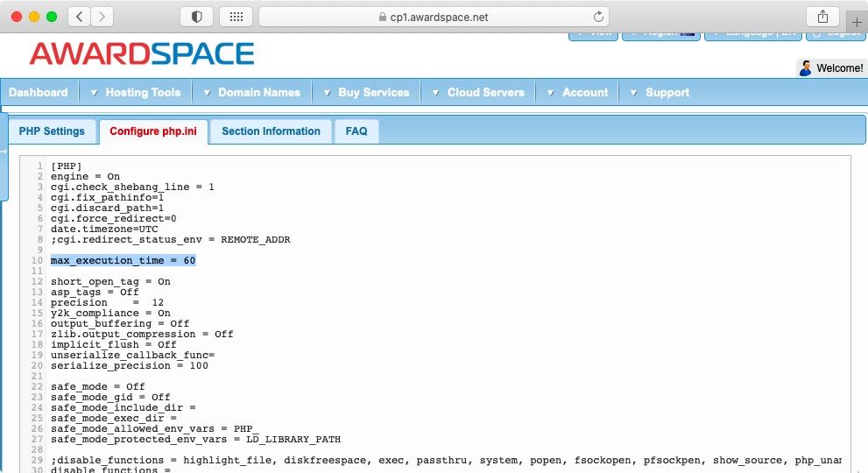Open the Safari share icon

822,17
